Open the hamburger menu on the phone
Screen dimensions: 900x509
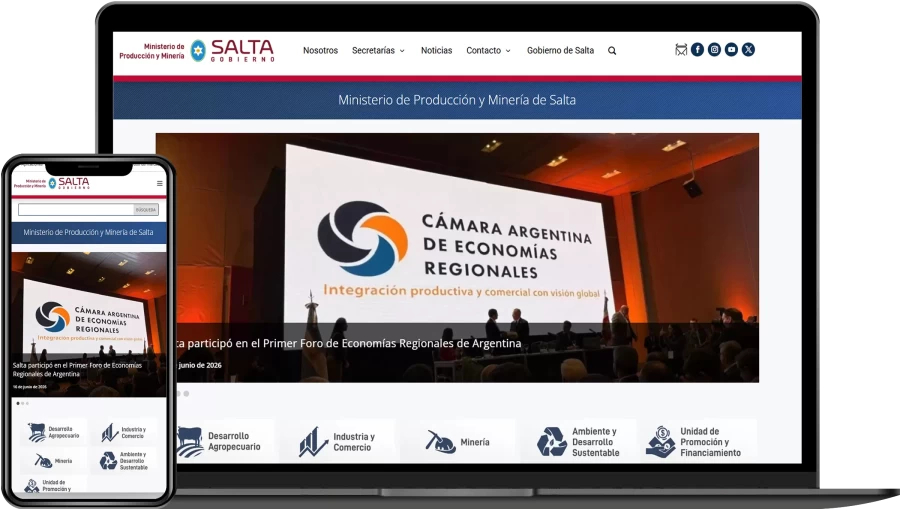click(160, 184)
